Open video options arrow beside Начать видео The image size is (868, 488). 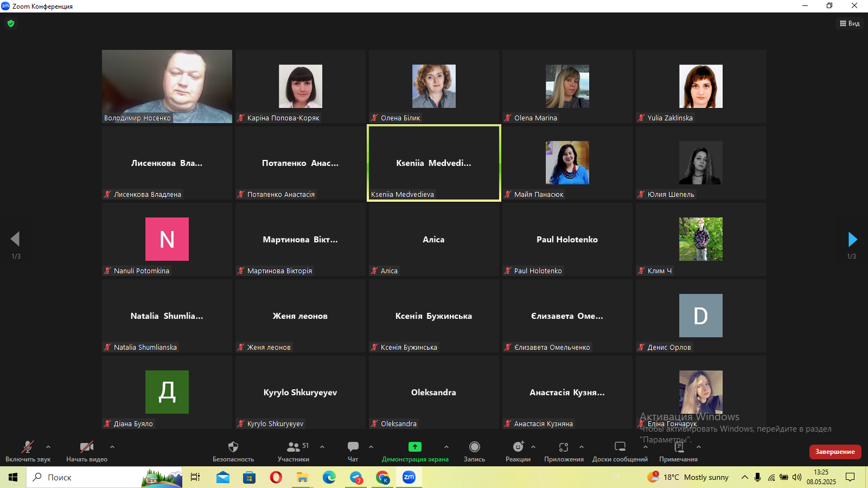click(x=112, y=447)
